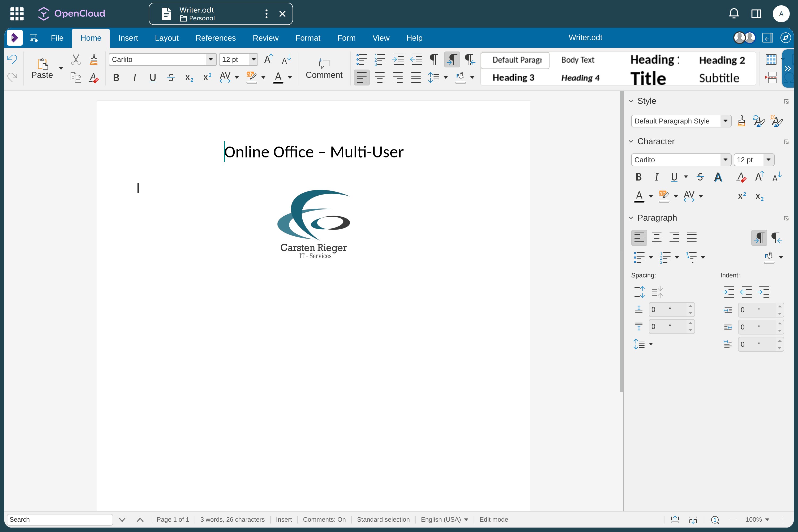The image size is (798, 532).
Task: Open the 100% zoom level dropdown
Action: click(757, 520)
